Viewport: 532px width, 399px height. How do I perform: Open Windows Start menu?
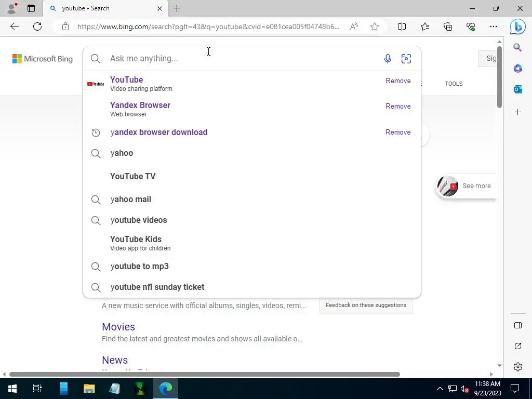pos(12,389)
